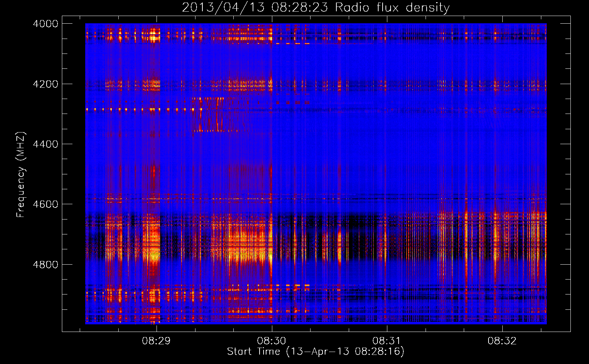Click the 08:32 time axis label

point(502,341)
